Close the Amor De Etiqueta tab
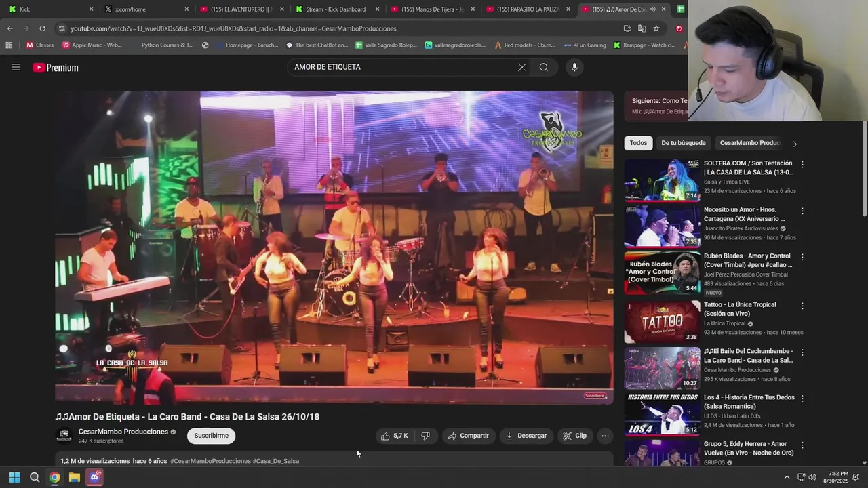The image size is (868, 488). pos(663,9)
